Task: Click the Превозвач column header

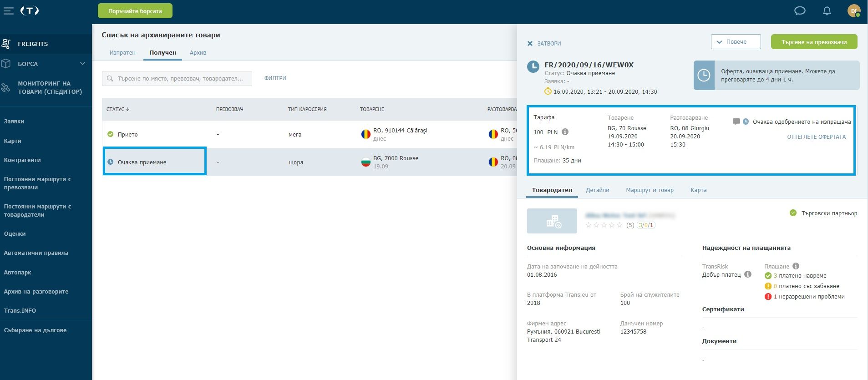Action: click(x=229, y=109)
